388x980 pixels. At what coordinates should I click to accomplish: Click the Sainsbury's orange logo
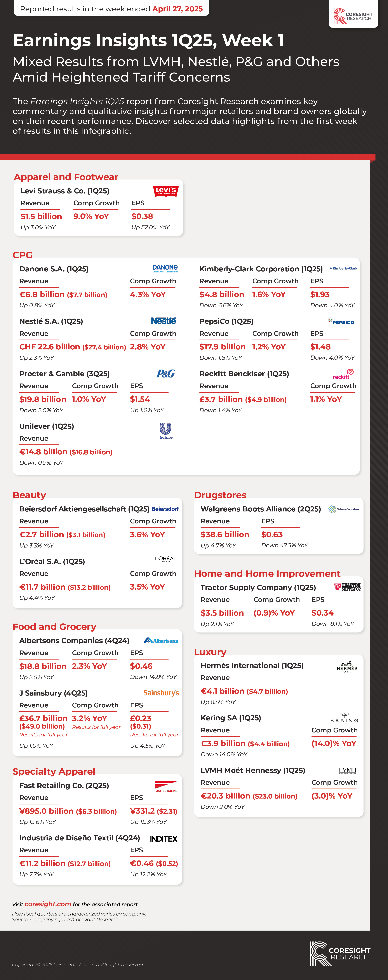161,693
